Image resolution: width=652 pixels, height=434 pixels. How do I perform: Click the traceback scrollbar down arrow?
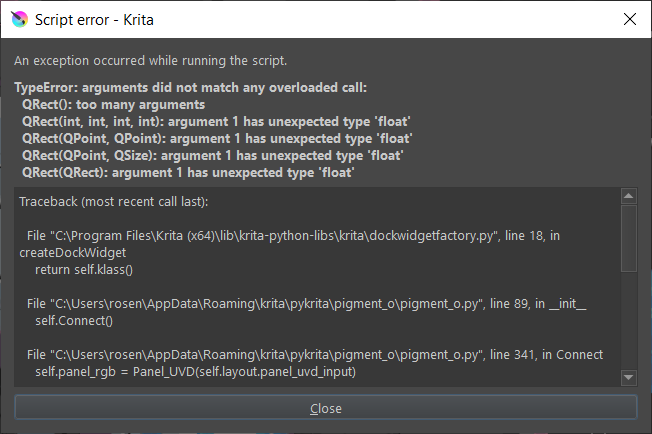[628, 377]
